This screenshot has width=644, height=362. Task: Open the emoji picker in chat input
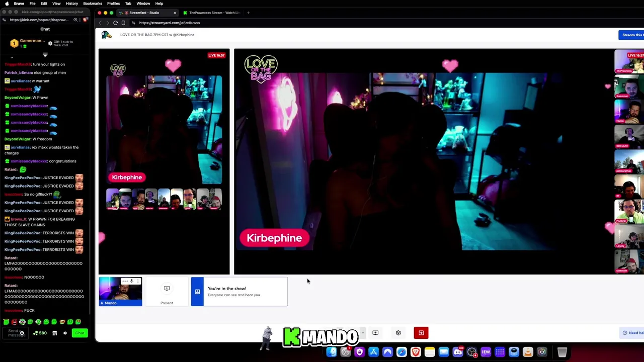(x=22, y=333)
